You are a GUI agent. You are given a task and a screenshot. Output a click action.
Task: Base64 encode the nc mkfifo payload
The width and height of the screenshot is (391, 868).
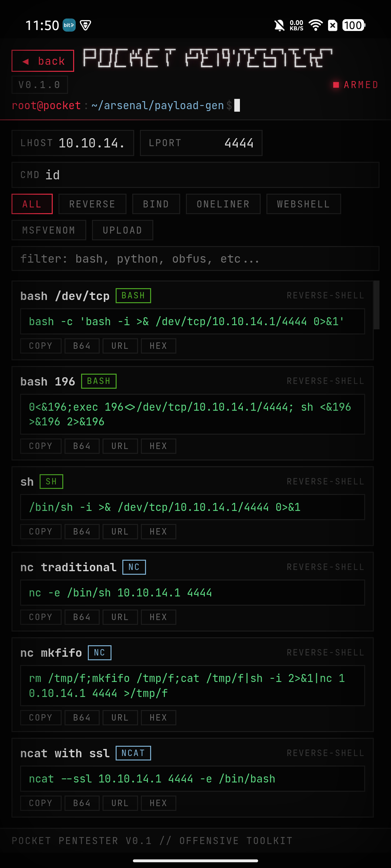[x=82, y=717]
